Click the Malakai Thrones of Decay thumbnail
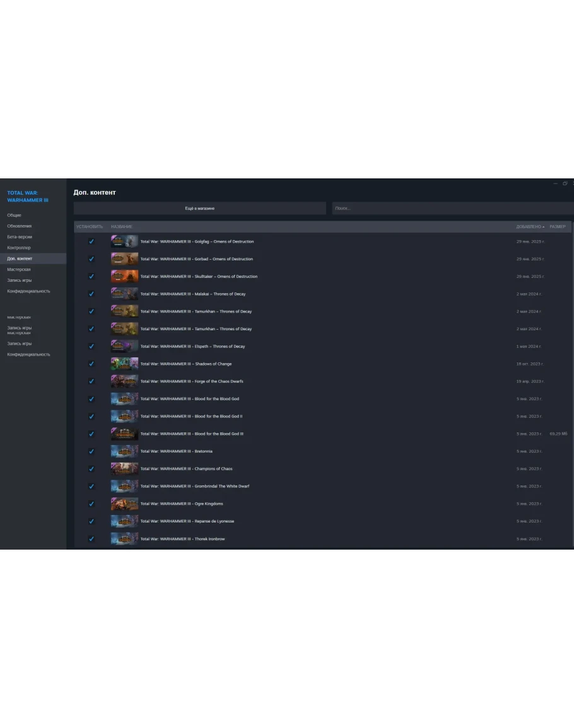The height and width of the screenshot is (728, 574). tap(124, 294)
